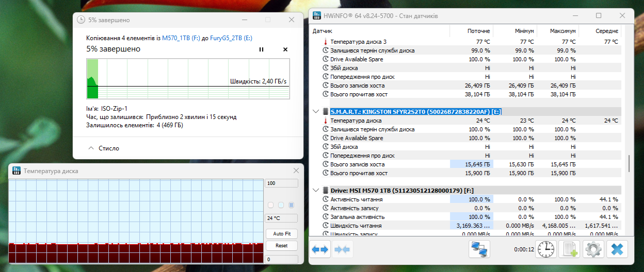Maximize the HWiNFO sensor status window
The height and width of the screenshot is (272, 644).
click(x=599, y=16)
